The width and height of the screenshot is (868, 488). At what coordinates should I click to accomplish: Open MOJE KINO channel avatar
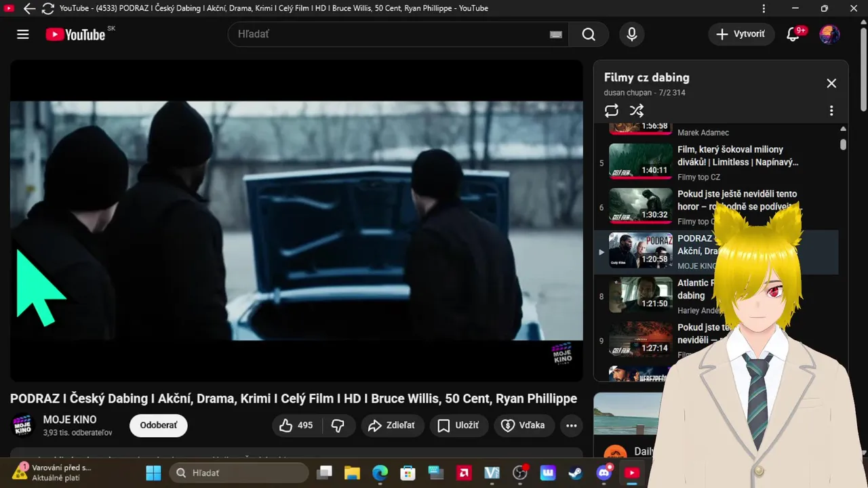click(x=23, y=426)
